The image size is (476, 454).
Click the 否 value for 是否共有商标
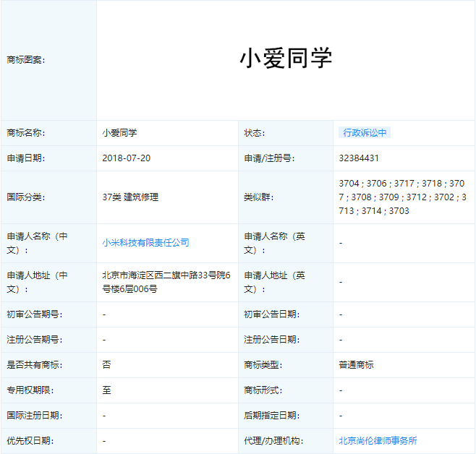(106, 365)
